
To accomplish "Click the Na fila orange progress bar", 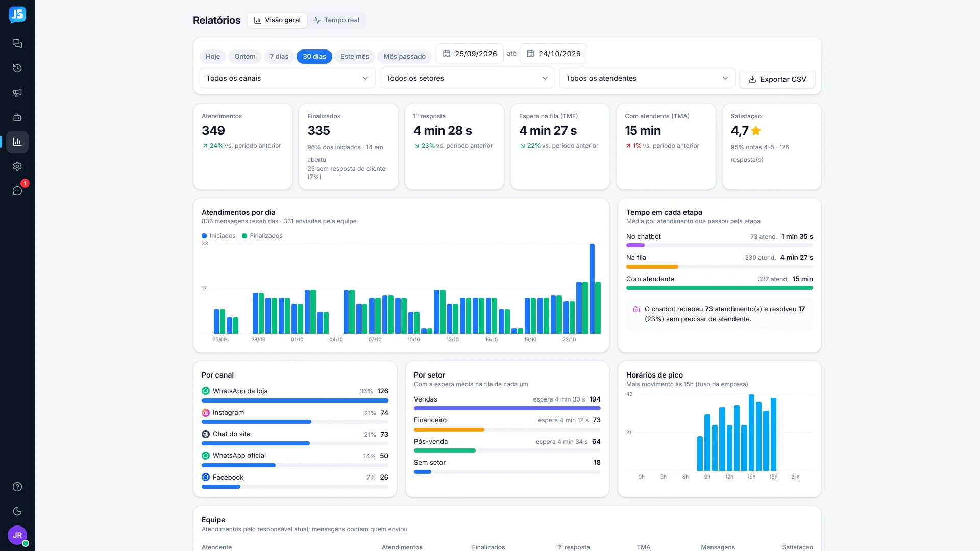I will click(652, 267).
